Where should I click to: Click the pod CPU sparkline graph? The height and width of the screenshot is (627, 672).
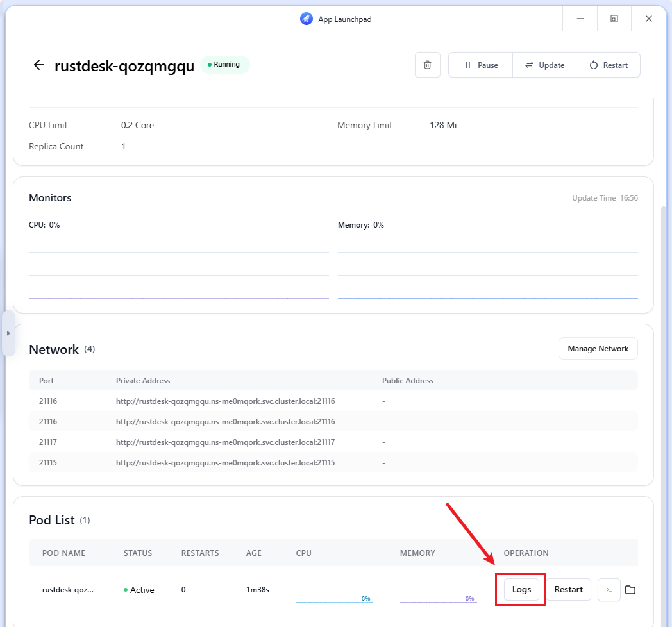(x=334, y=598)
